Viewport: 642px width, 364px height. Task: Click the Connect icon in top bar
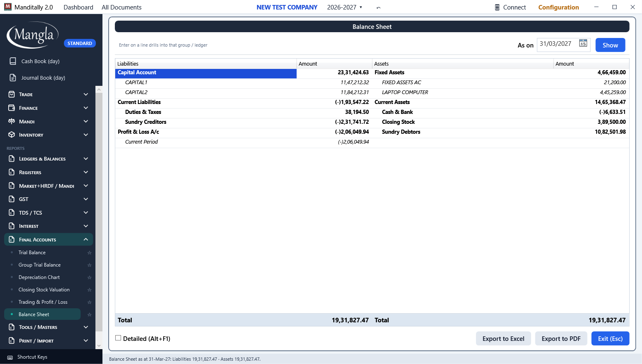(x=497, y=7)
